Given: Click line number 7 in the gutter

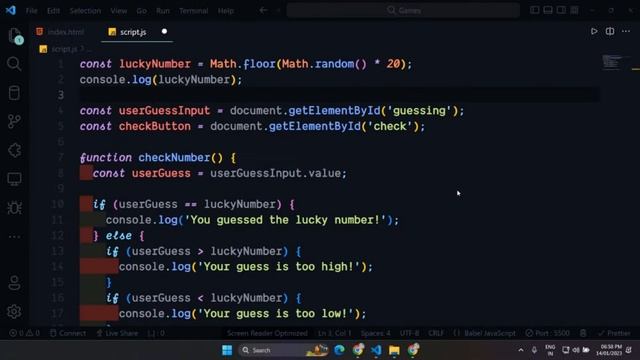Looking at the screenshot, I should click(60, 158).
